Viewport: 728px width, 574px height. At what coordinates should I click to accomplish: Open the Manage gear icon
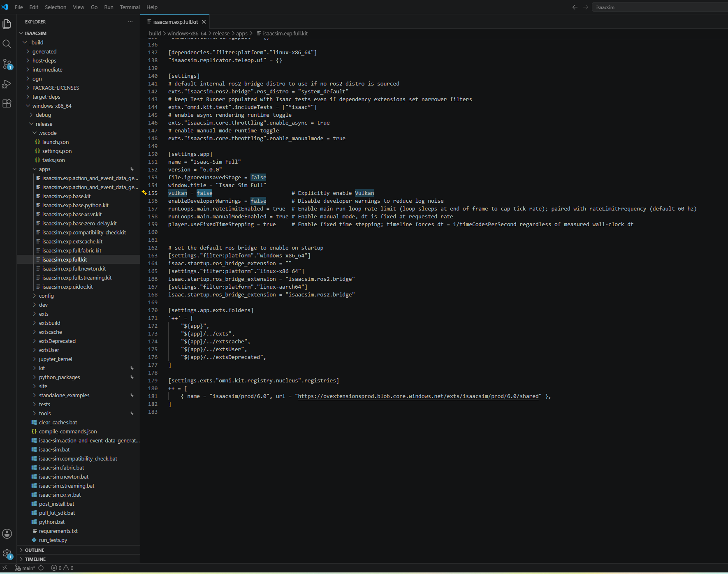[7, 553]
